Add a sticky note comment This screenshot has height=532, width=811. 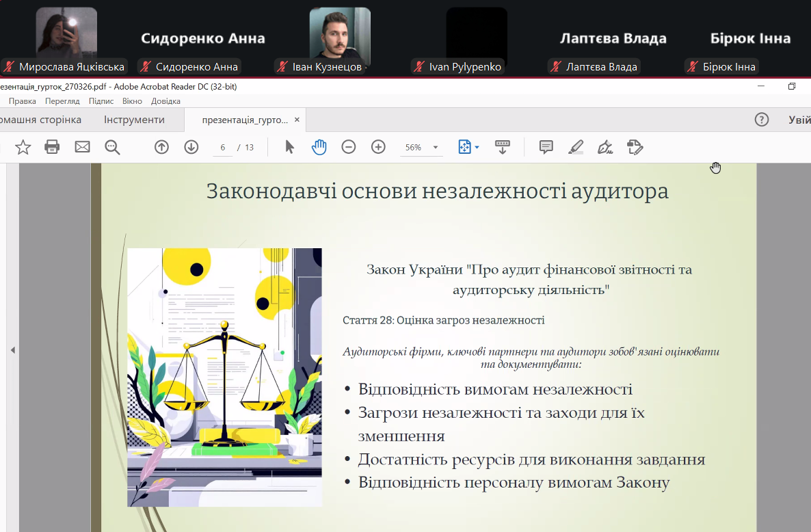tap(546, 147)
